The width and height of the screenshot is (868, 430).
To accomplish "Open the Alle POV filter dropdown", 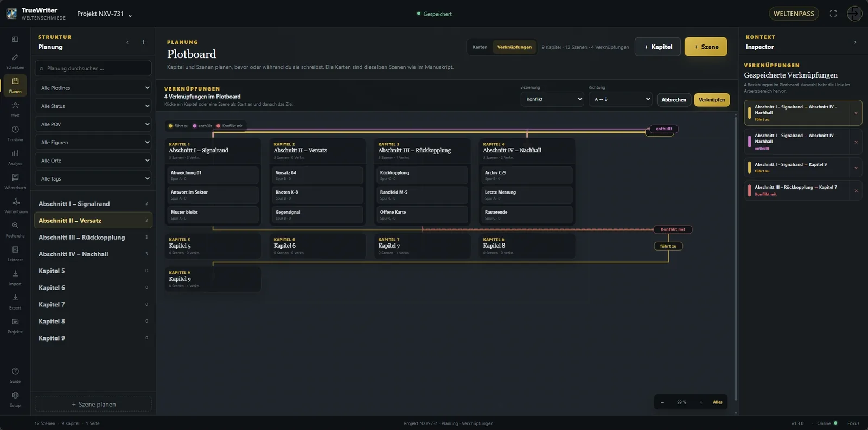I will (93, 124).
